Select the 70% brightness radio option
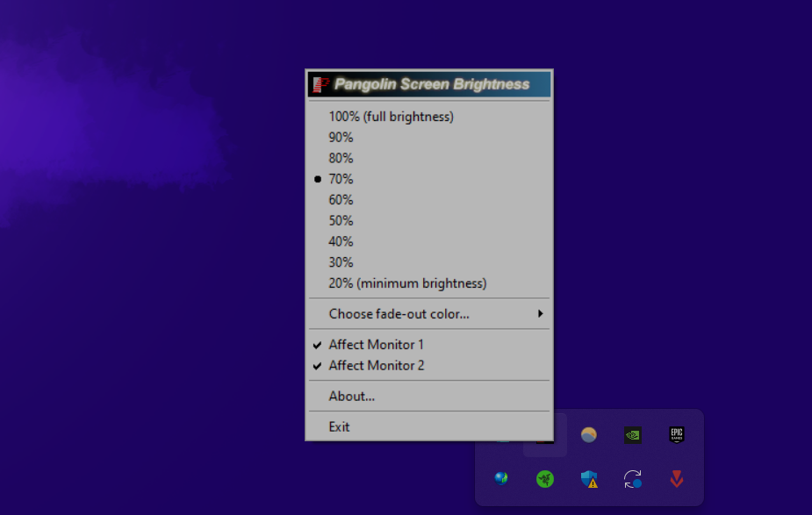812x515 pixels. click(341, 179)
